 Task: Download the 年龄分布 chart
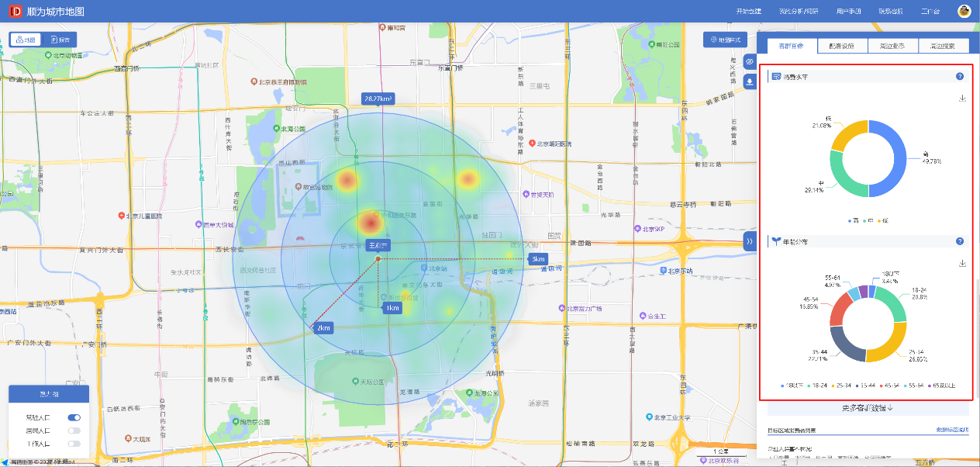(962, 263)
